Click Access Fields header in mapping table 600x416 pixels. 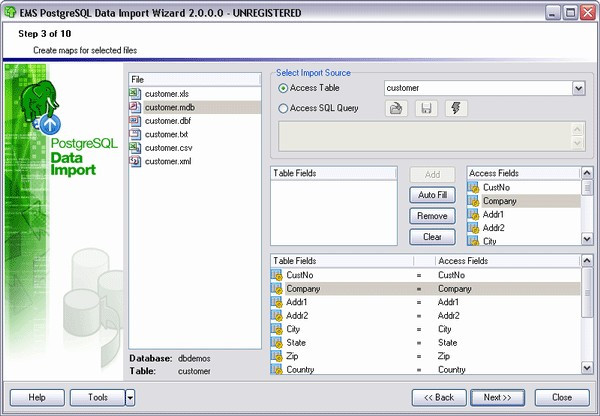click(x=507, y=261)
